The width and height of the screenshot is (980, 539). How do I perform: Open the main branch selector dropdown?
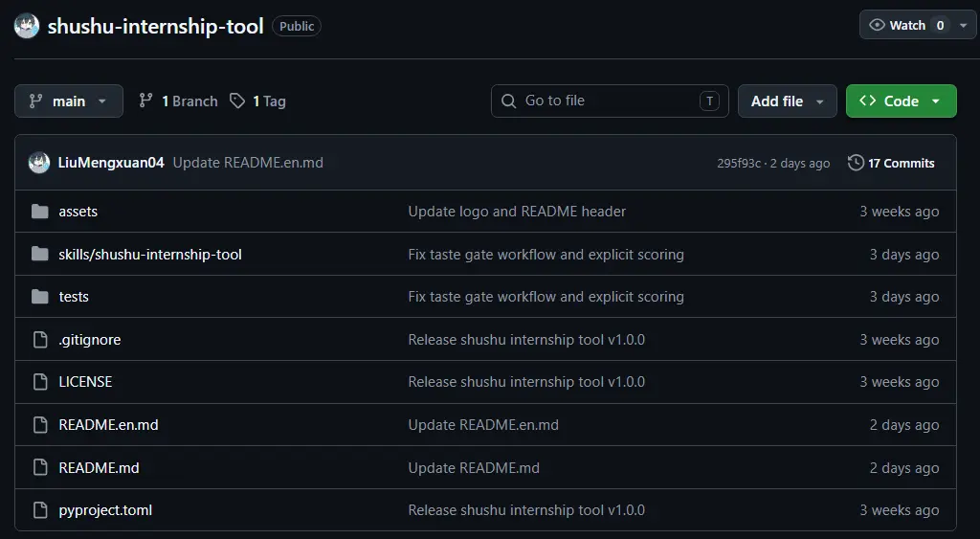[69, 101]
